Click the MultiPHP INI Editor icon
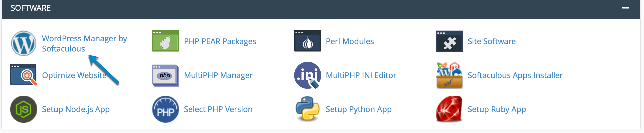The height and width of the screenshot is (133, 644). click(308, 75)
